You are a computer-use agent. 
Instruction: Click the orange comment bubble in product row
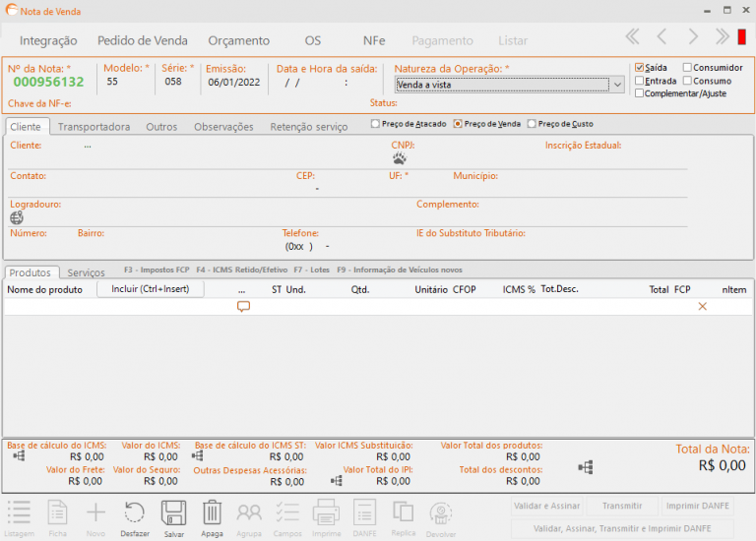243,307
